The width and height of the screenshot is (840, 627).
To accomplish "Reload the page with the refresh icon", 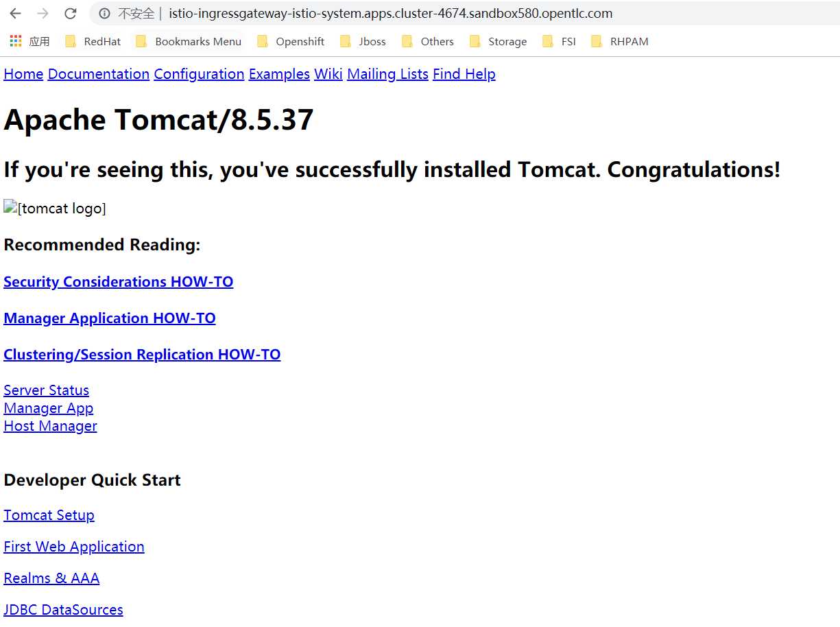I will tap(70, 14).
